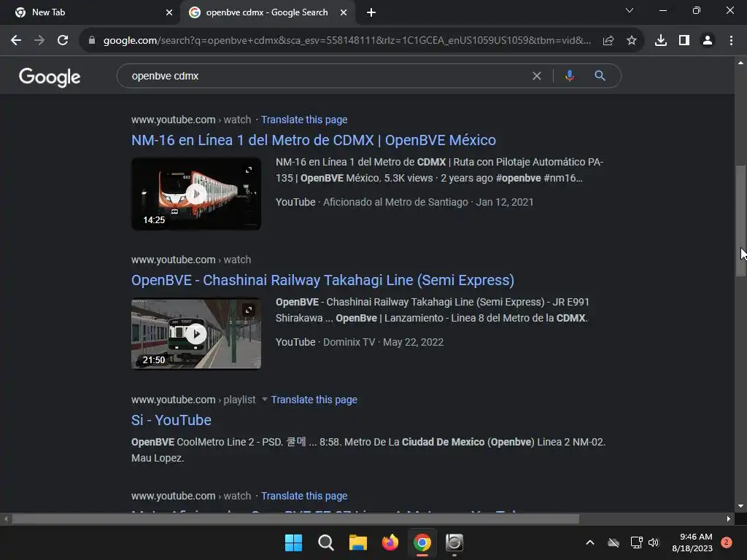Clear the search box with the X
The image size is (747, 560).
pyautogui.click(x=536, y=76)
